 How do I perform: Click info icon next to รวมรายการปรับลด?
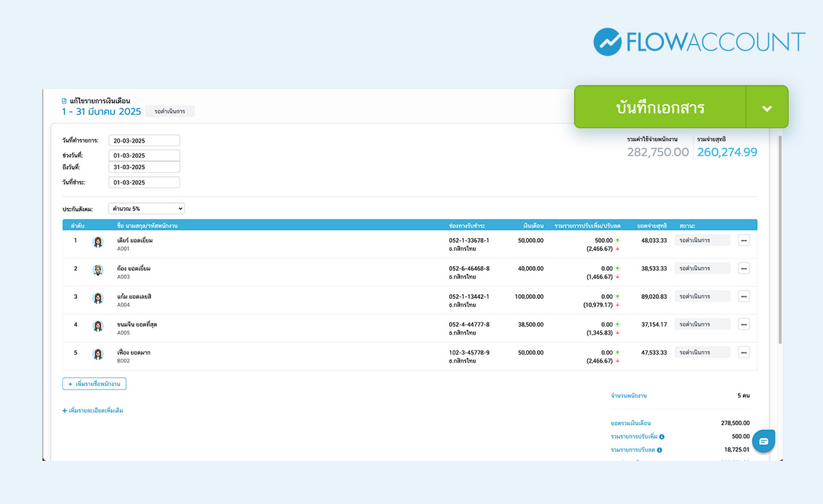pyautogui.click(x=659, y=451)
